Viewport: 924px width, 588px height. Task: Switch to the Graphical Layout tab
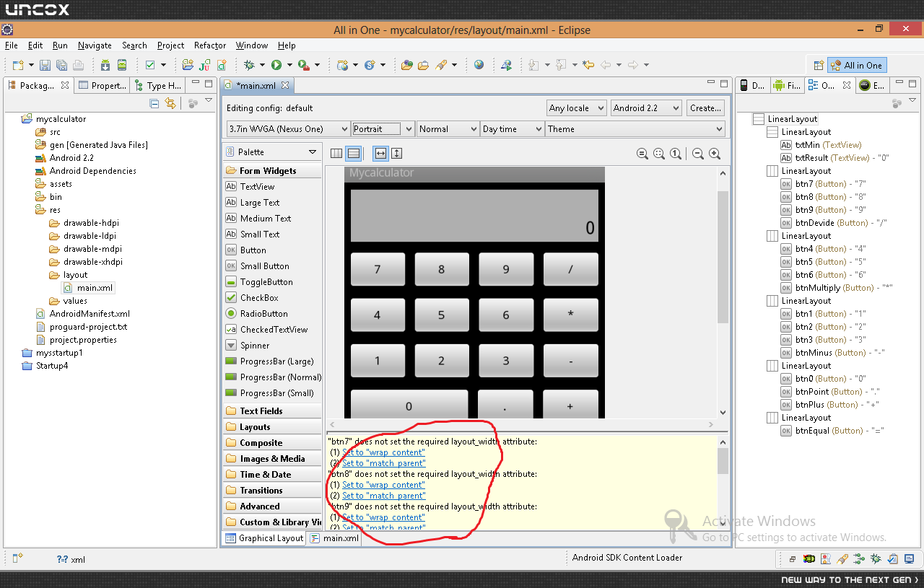[264, 538]
